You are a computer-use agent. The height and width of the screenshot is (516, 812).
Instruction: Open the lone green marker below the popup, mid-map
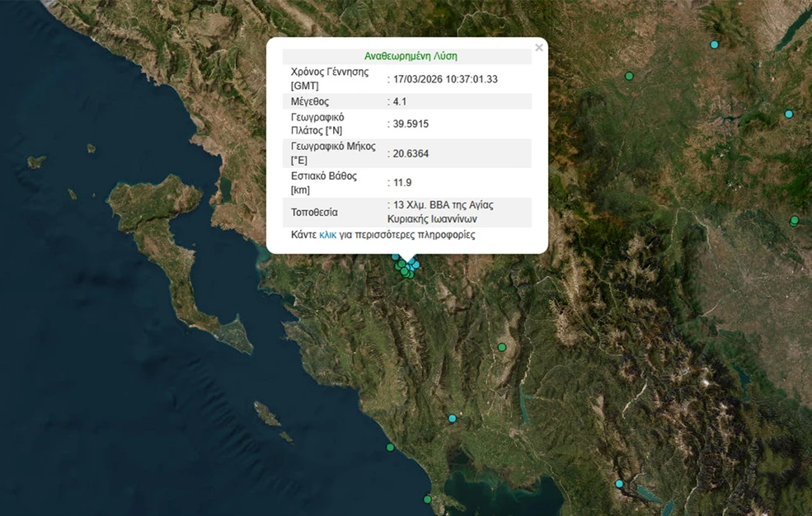pyautogui.click(x=501, y=347)
